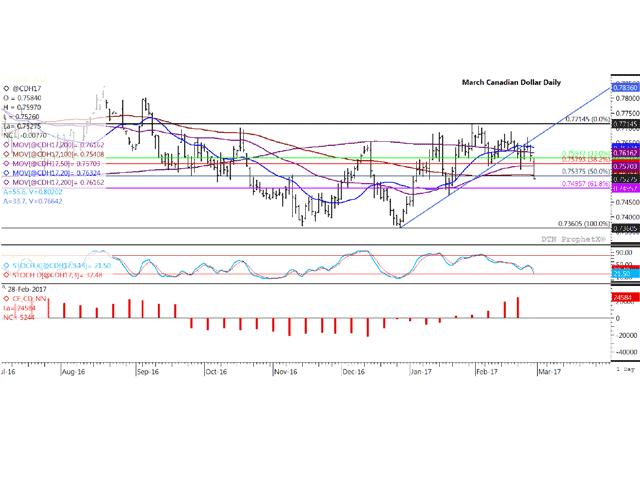
Task: Click the Oct-16 axis label
Action: tap(216, 372)
